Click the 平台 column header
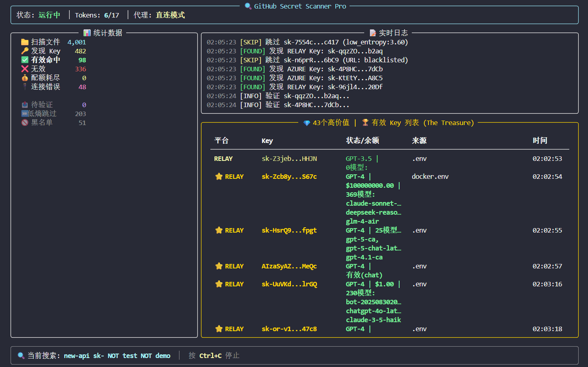The width and height of the screenshot is (588, 367). click(x=221, y=141)
